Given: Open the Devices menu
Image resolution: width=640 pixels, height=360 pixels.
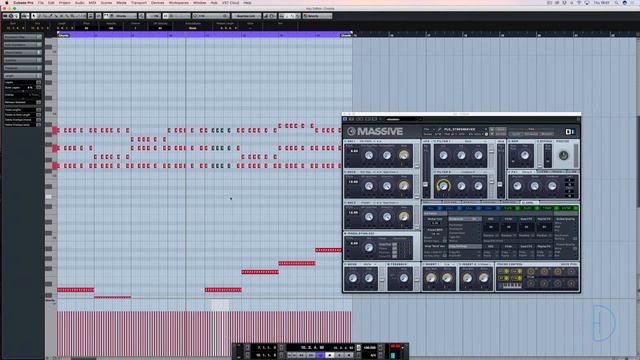Looking at the screenshot, I should 158,2.
